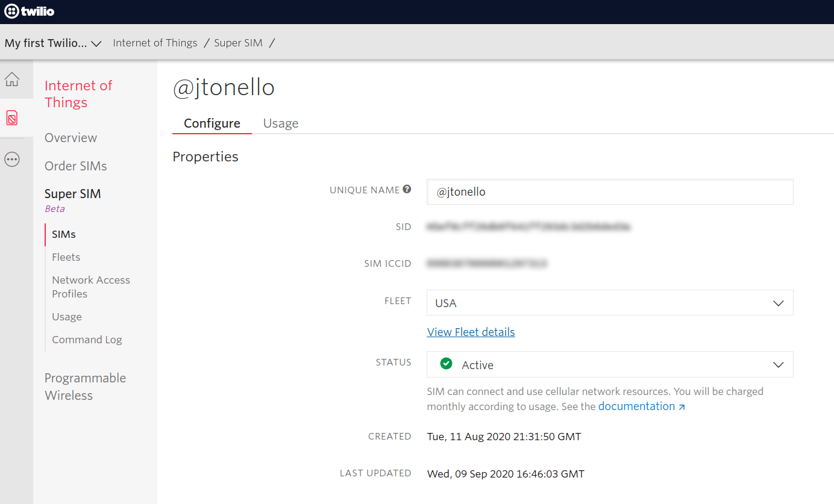Viewport: 834px width, 504px height.
Task: Switch to the Usage tab
Action: tap(281, 123)
